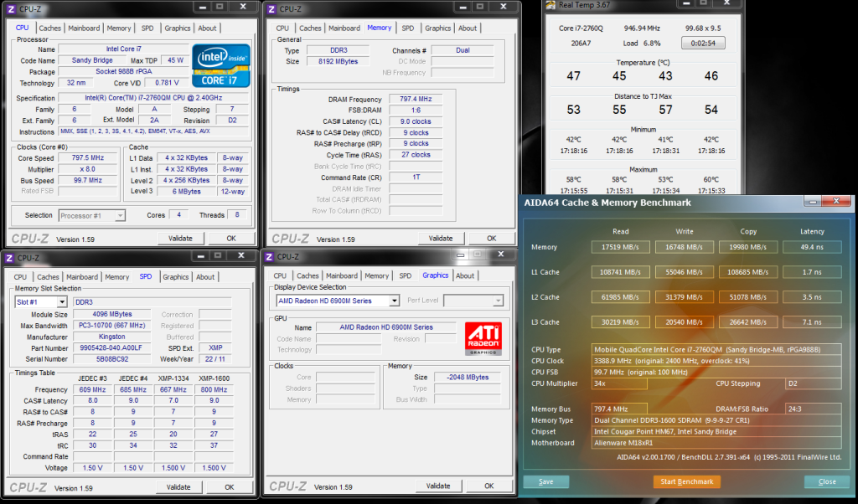Open the Caches tab in Graphics CPU-Z window

[308, 275]
